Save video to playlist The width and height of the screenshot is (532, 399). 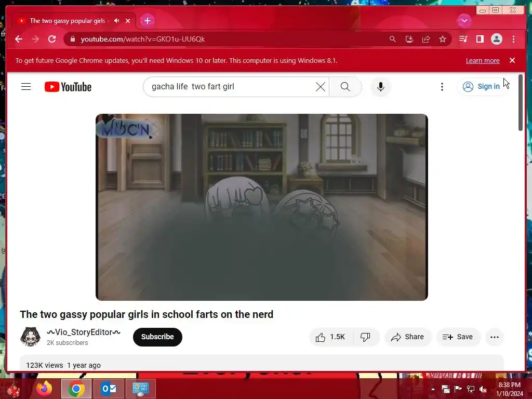click(458, 337)
